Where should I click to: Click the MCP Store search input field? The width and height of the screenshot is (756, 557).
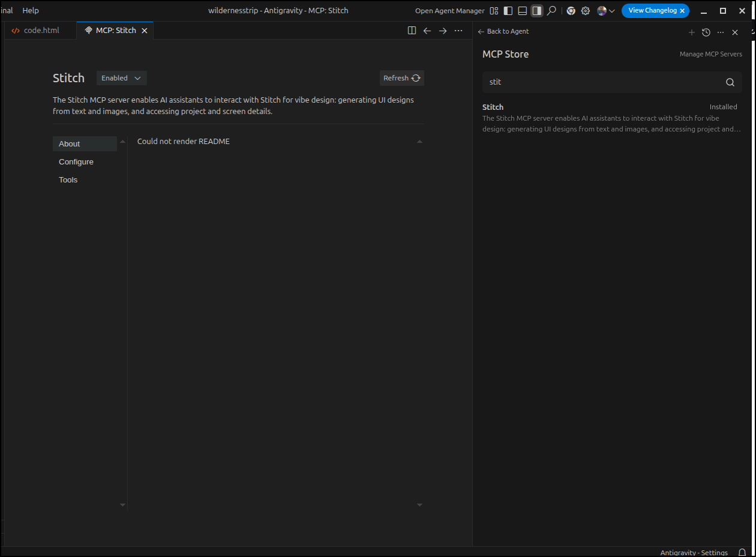[x=600, y=82]
